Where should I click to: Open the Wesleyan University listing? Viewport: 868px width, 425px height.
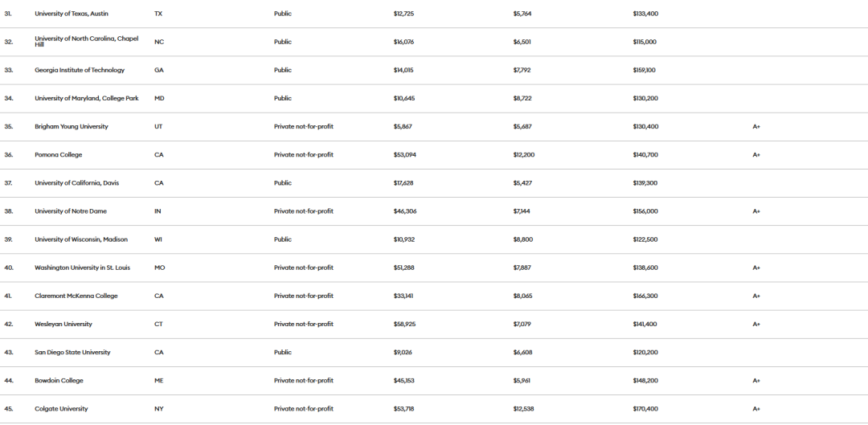point(63,325)
